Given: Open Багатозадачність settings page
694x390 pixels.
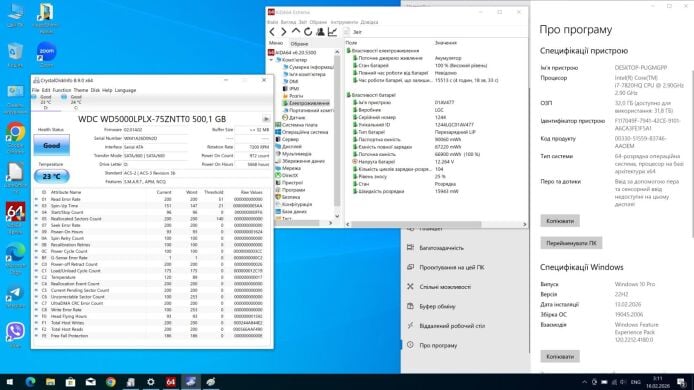Looking at the screenshot, I should (441, 248).
